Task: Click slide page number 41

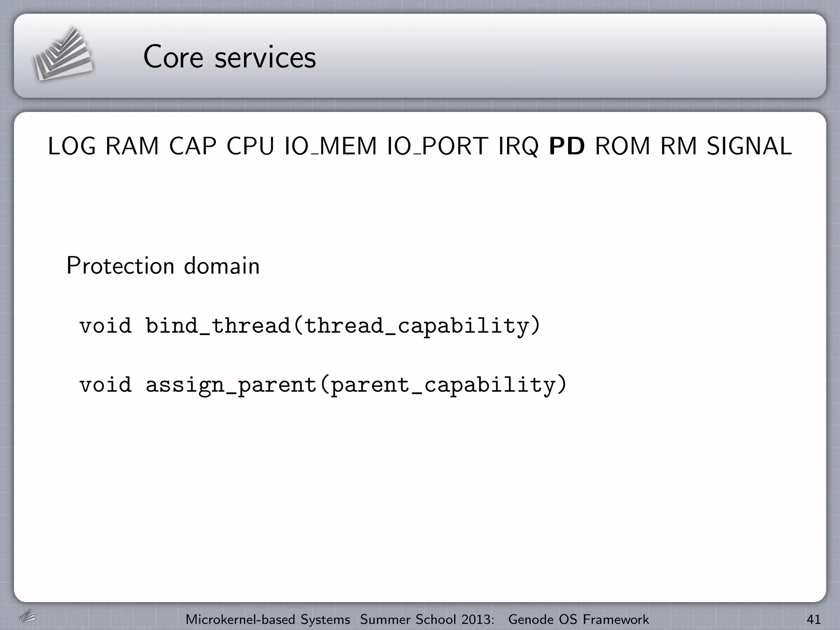Action: pyautogui.click(x=813, y=619)
